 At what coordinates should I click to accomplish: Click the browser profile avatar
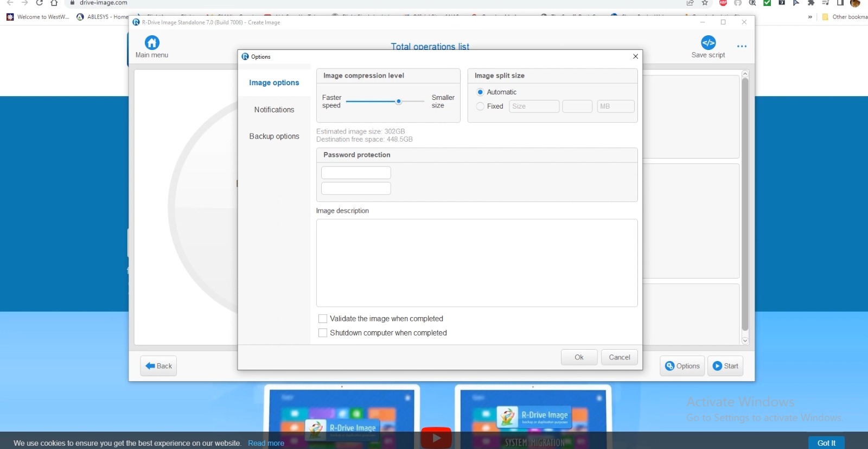click(x=856, y=3)
